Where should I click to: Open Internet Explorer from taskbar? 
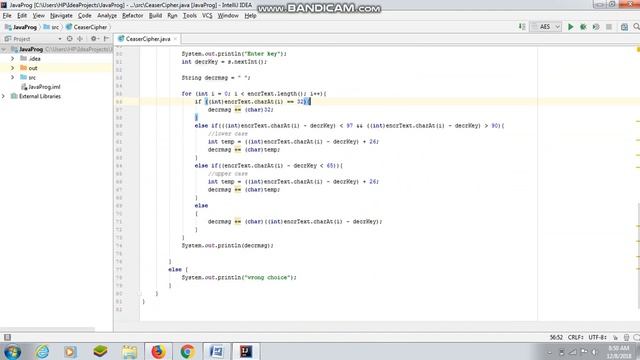tap(42, 351)
